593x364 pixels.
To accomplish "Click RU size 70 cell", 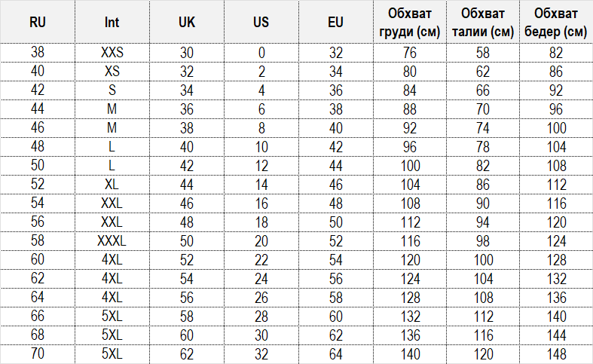I will click(x=38, y=354).
